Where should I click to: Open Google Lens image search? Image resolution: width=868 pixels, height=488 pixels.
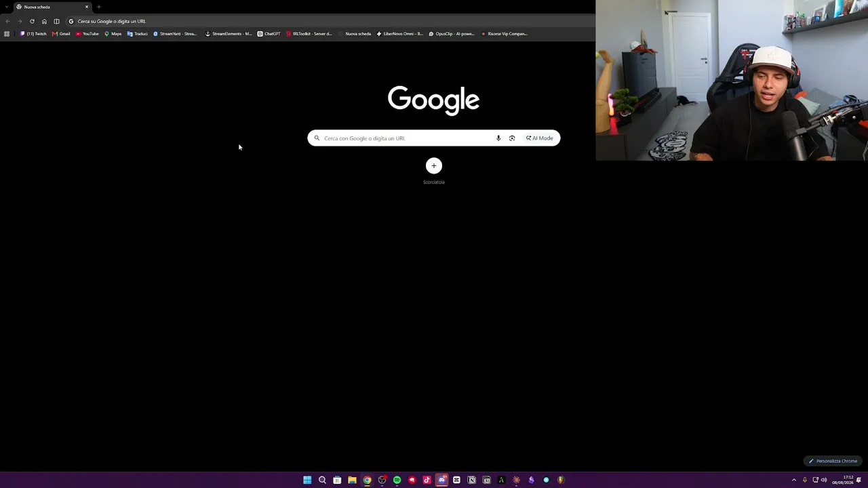coord(512,138)
